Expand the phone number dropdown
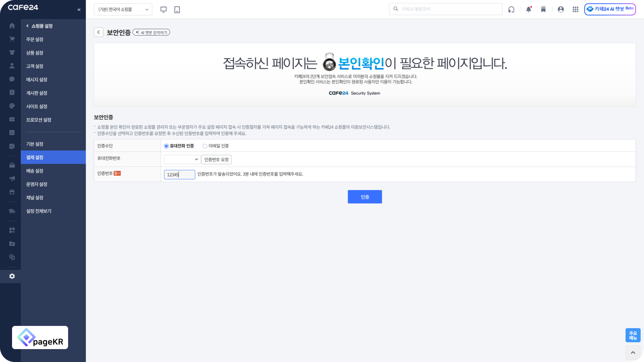 pyautogui.click(x=182, y=159)
